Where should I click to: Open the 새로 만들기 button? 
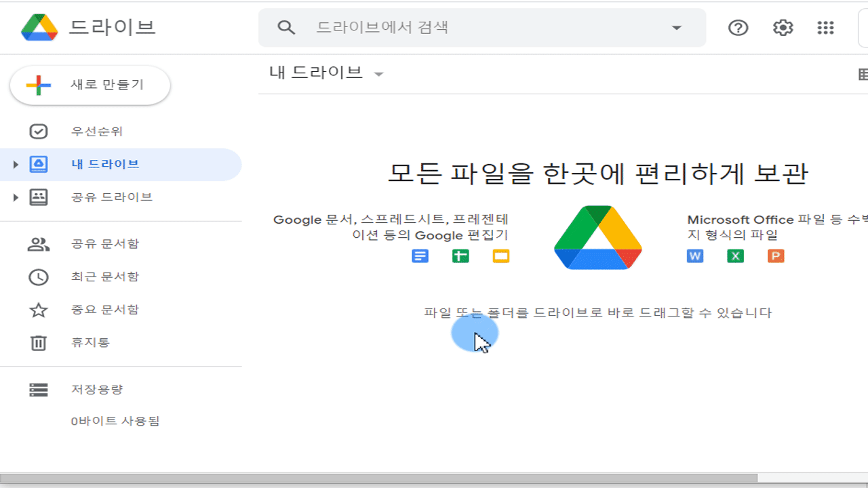pos(90,85)
